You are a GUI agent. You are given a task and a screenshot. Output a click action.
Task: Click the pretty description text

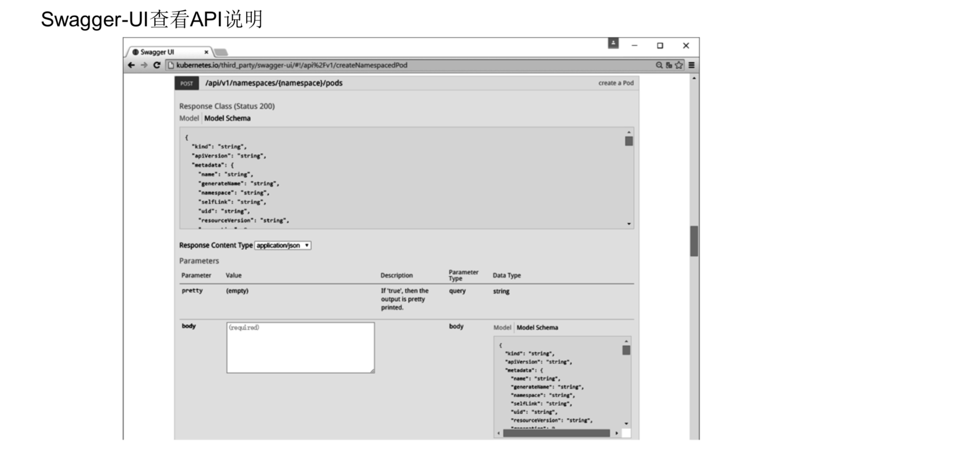[x=405, y=299]
